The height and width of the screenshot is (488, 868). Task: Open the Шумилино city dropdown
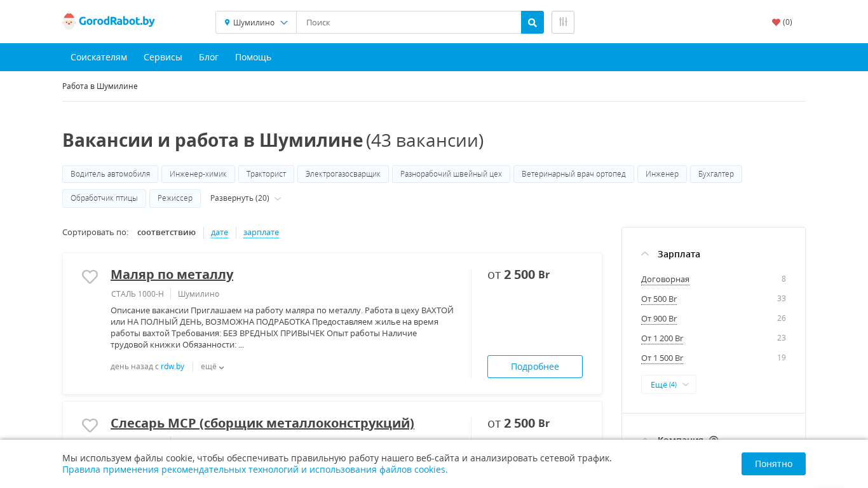(x=256, y=22)
